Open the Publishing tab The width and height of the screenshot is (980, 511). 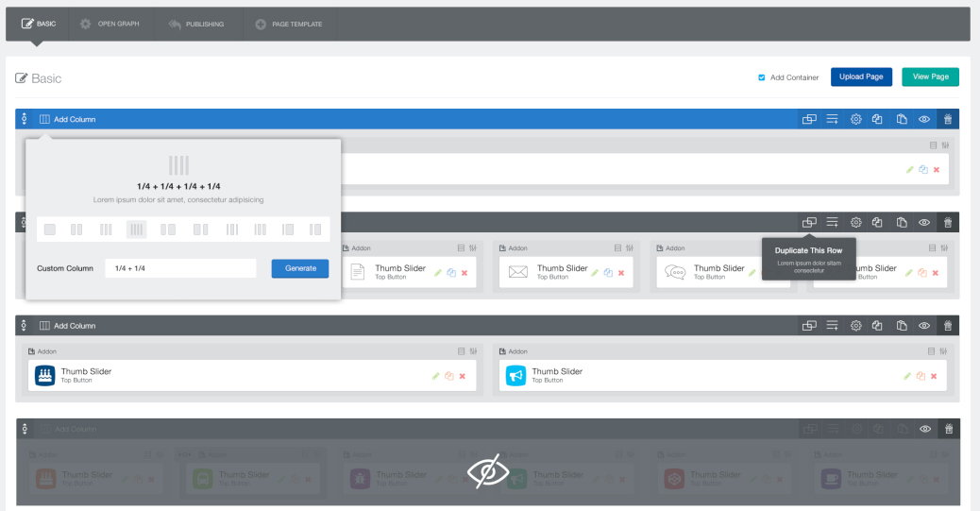pyautogui.click(x=196, y=24)
